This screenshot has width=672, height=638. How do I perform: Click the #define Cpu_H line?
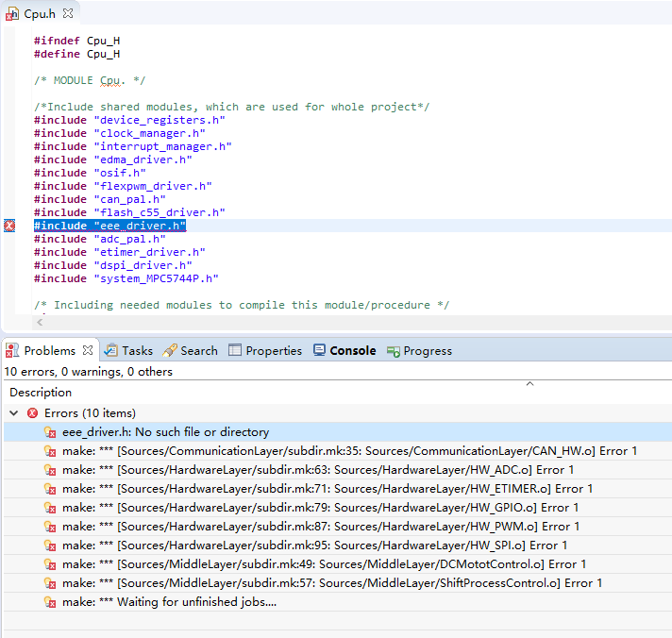coord(77,54)
